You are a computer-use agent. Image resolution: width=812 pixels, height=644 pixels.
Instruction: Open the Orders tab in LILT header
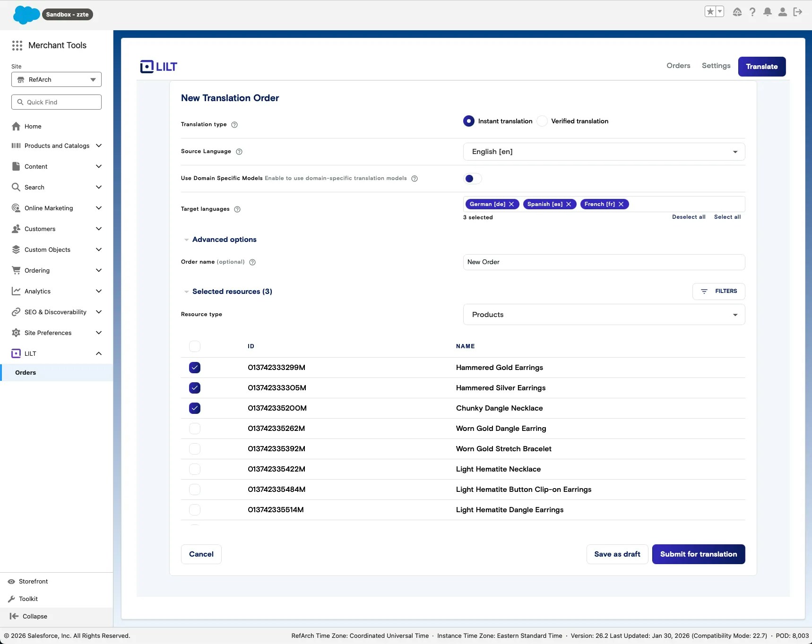678,66
